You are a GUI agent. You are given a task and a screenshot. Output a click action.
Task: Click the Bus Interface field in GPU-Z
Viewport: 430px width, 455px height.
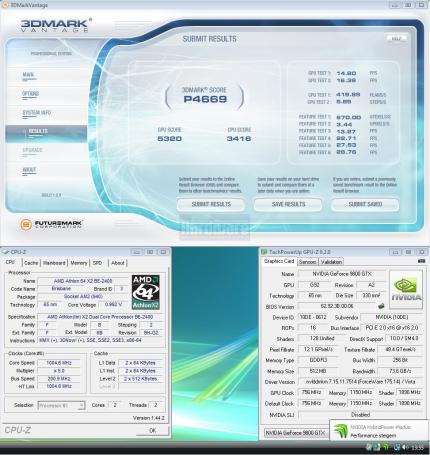tap(392, 328)
